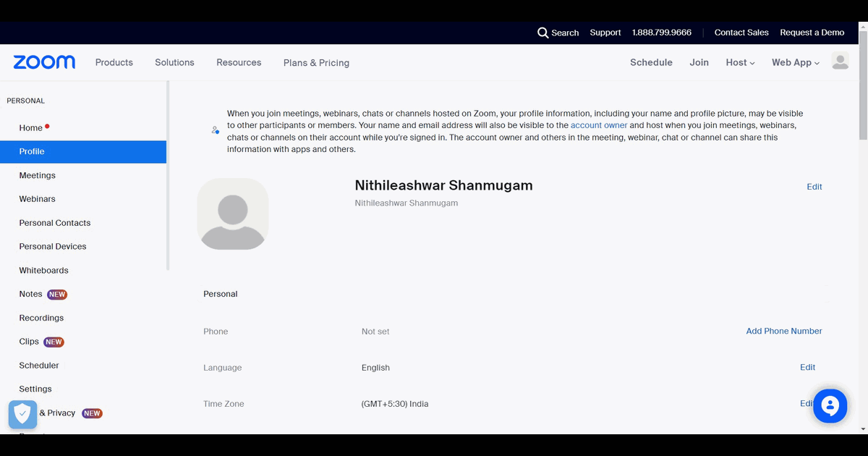Open Settings in the sidebar

click(35, 389)
